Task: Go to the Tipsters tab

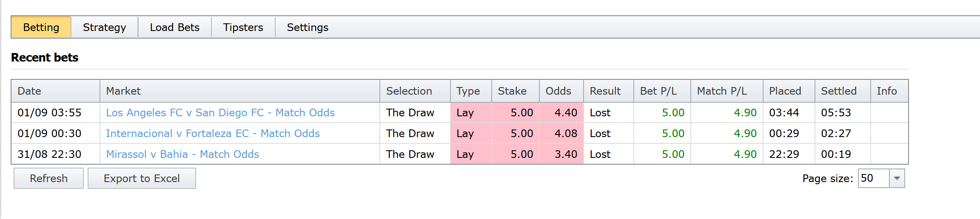Action: click(243, 28)
